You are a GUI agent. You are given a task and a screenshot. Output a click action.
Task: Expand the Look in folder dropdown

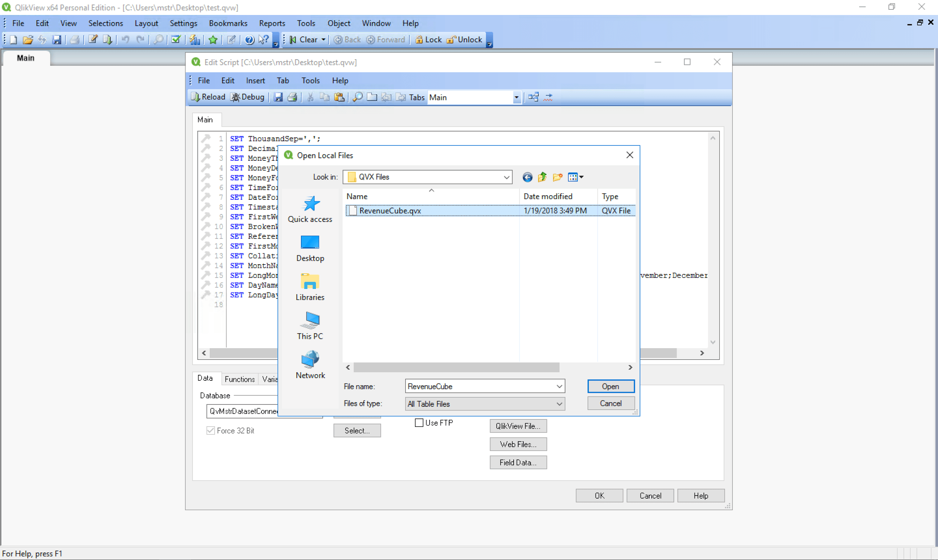pyautogui.click(x=506, y=177)
